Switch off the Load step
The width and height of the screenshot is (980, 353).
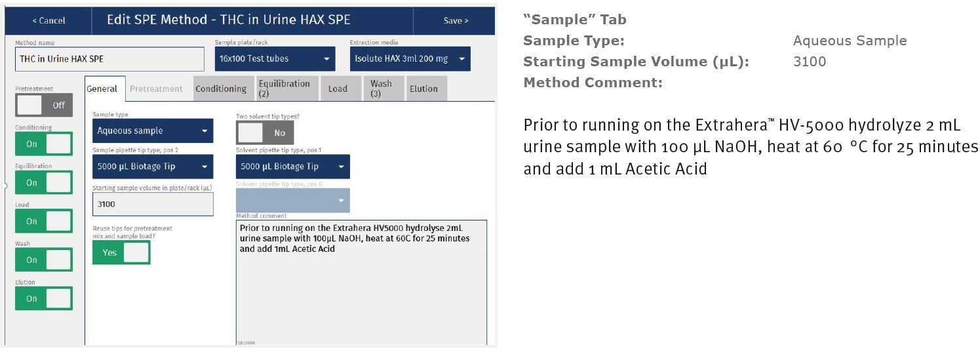coord(44,221)
